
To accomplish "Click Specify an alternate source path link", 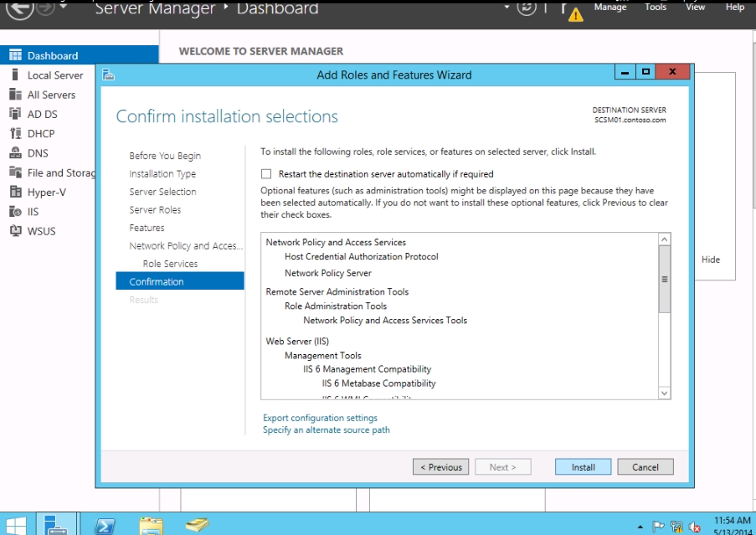I will click(x=326, y=430).
